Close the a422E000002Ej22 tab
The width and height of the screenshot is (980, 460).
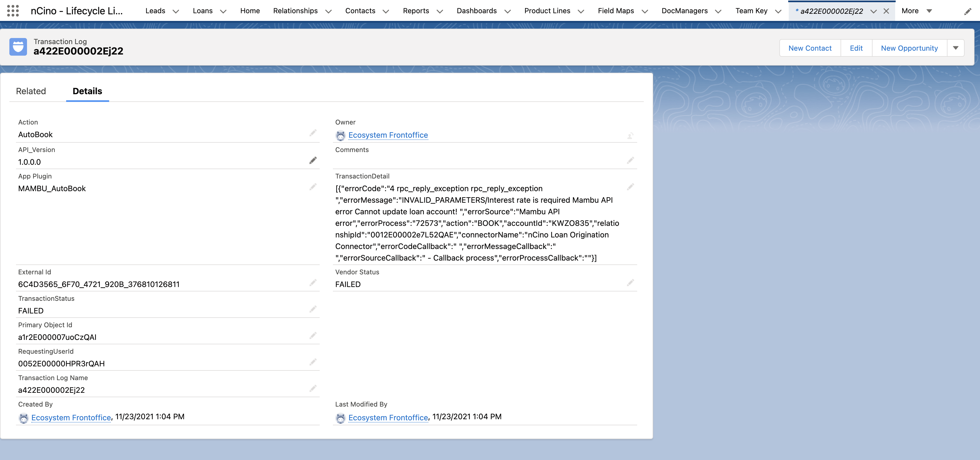point(887,11)
